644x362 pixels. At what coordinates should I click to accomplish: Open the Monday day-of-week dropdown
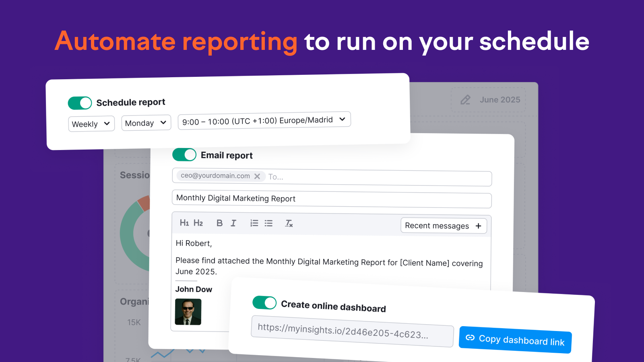[146, 123]
